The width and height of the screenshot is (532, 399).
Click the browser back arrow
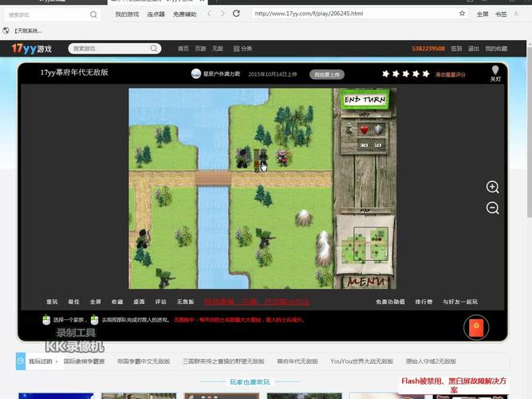tap(209, 14)
